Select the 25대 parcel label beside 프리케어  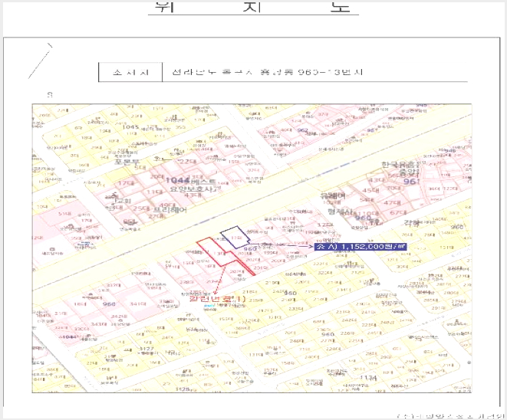[141, 208]
